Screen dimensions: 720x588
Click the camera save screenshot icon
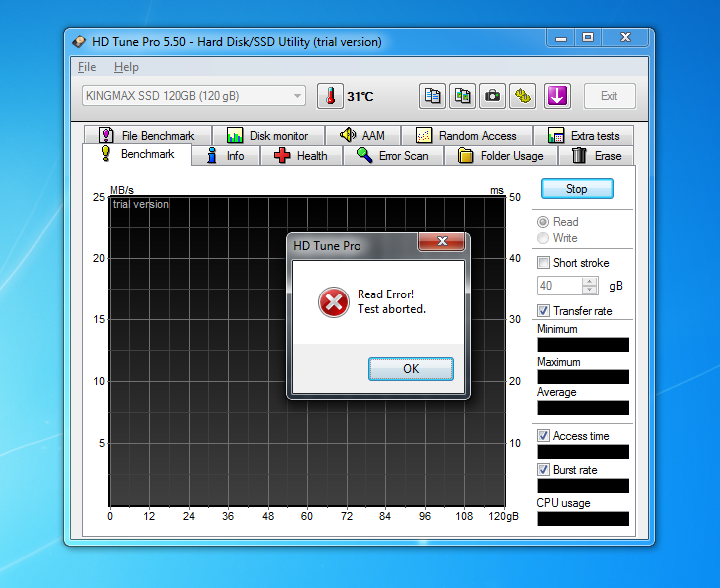click(x=492, y=96)
